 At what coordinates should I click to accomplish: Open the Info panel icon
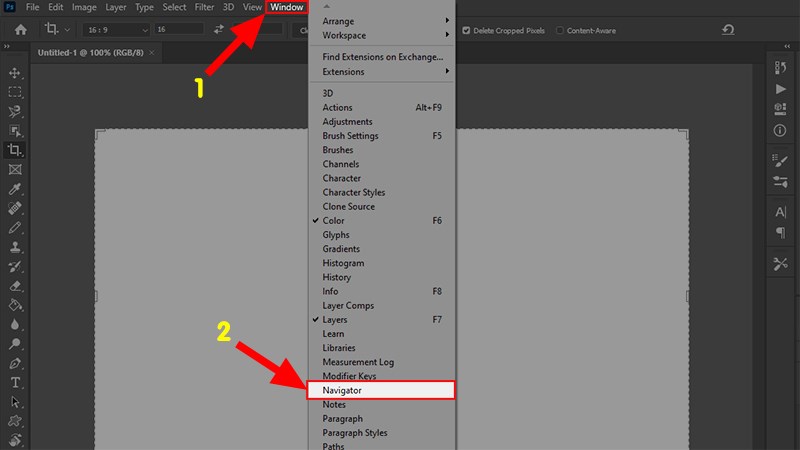pos(780,131)
